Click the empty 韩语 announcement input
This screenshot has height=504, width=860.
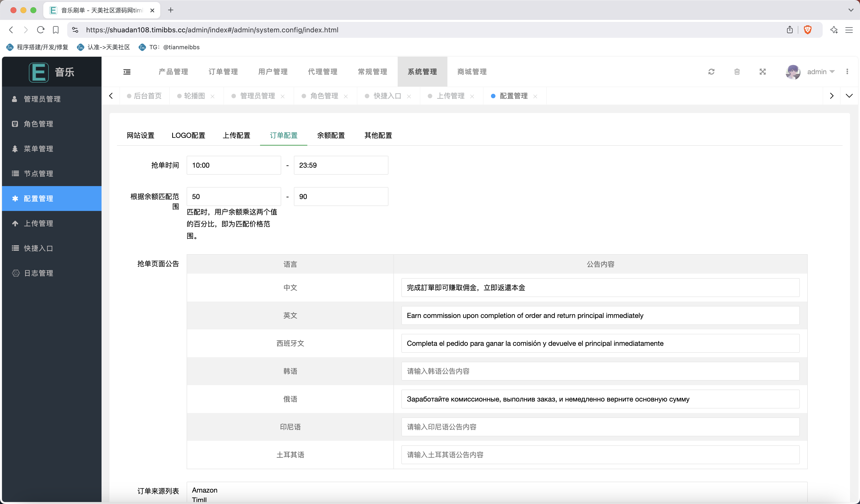[600, 371]
